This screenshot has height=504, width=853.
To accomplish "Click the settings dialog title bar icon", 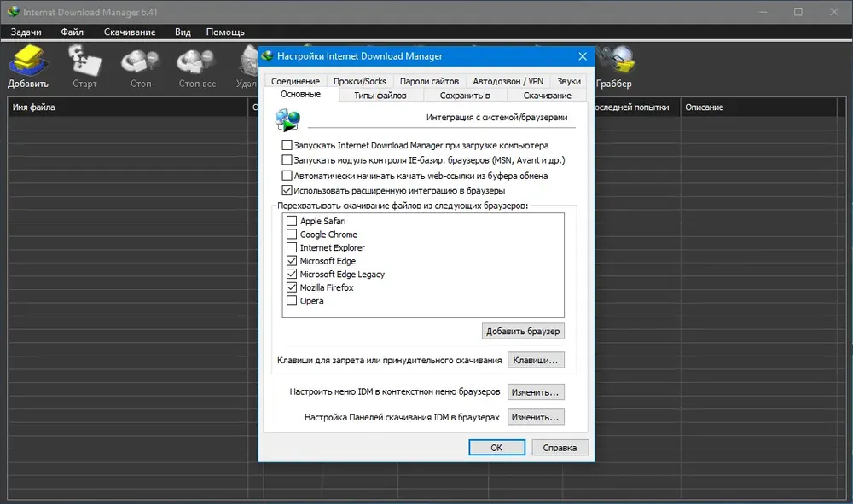I will (266, 56).
